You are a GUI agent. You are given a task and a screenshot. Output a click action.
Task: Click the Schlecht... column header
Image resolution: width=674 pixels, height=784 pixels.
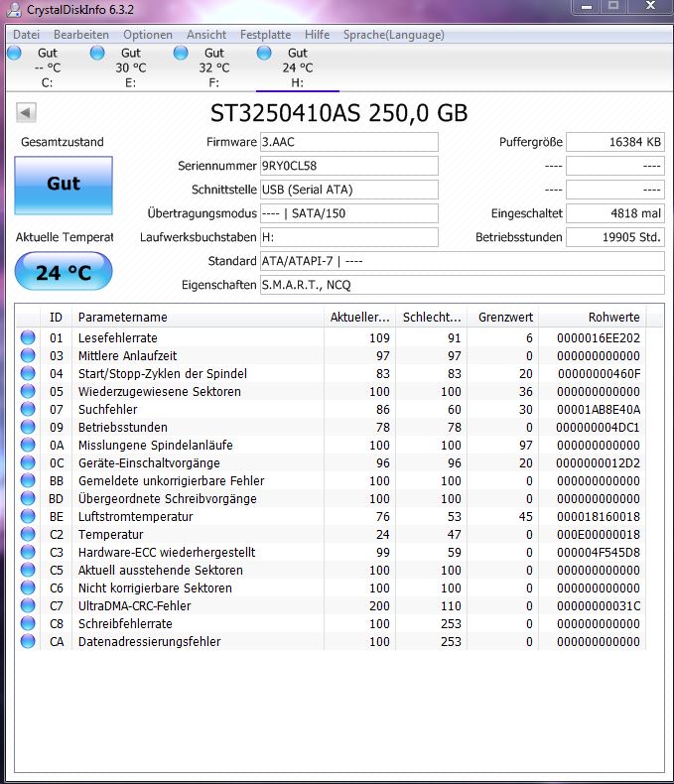[431, 317]
